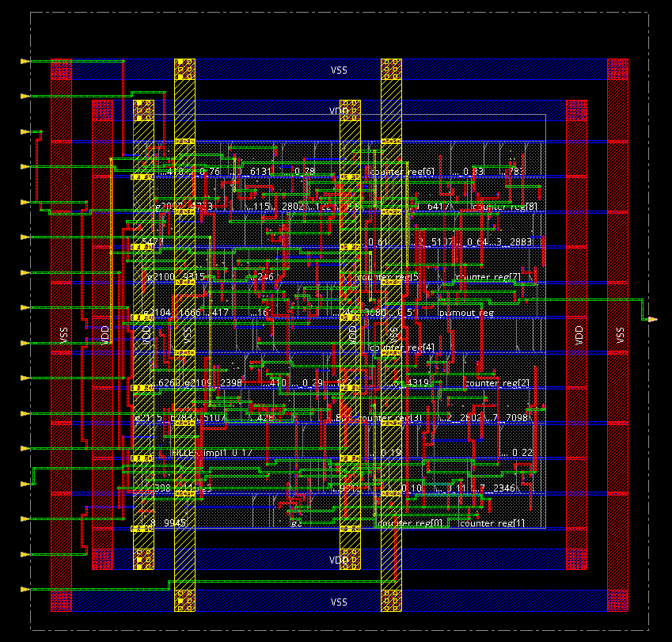Click the counter_reg[5] cell label
Viewport: 672px width, 642px height.
pyautogui.click(x=387, y=277)
